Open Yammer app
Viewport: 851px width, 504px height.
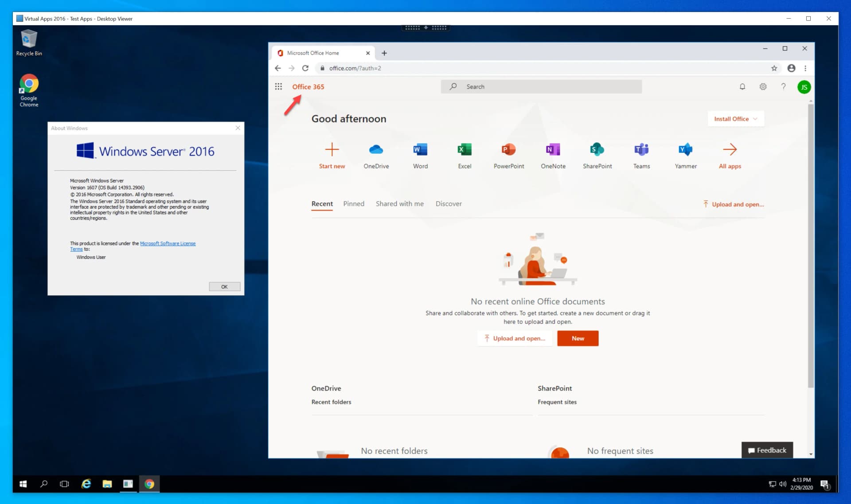(x=686, y=156)
